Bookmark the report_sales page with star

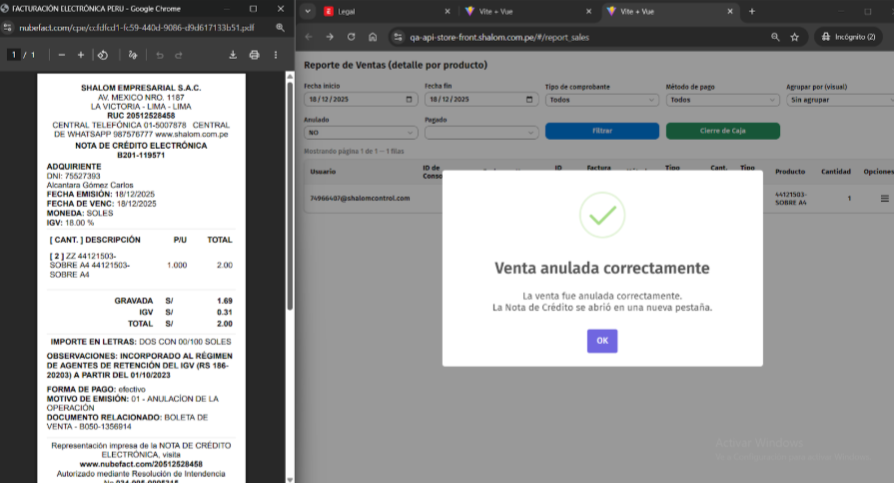coord(794,37)
